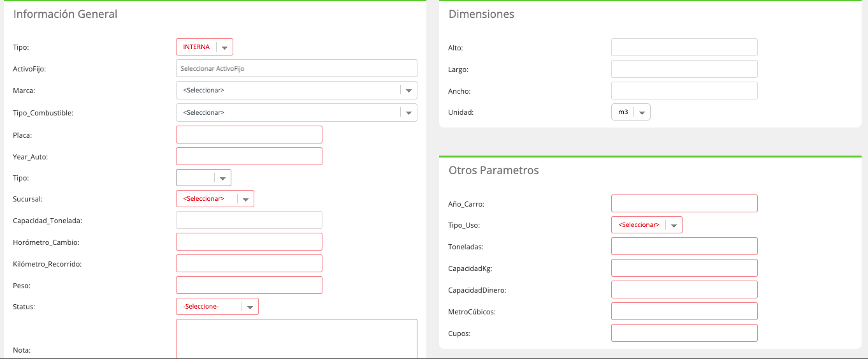Click the Año_Carro input field

[x=684, y=203]
